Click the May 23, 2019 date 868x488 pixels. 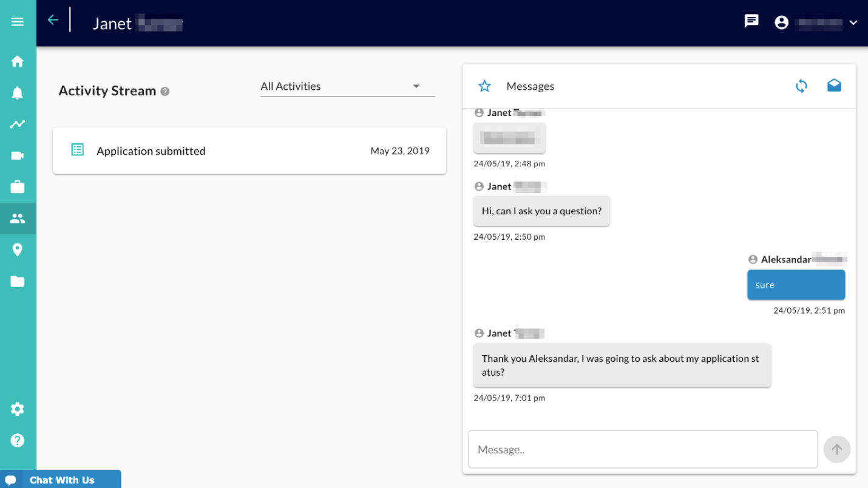(400, 151)
